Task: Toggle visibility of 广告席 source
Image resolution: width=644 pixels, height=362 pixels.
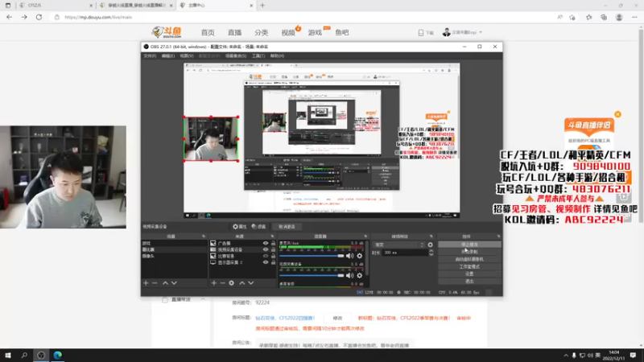Action: pyautogui.click(x=266, y=244)
